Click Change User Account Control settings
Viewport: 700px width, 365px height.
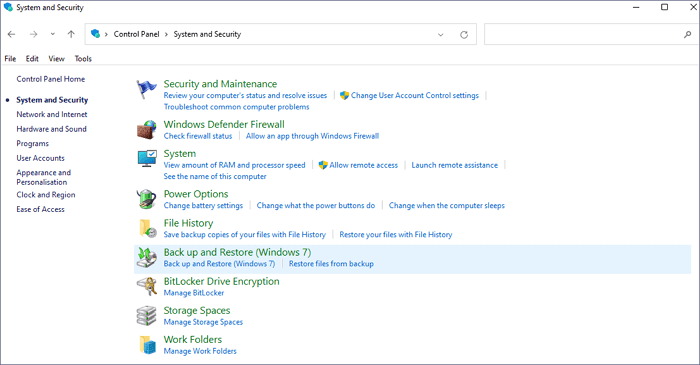[x=415, y=95]
